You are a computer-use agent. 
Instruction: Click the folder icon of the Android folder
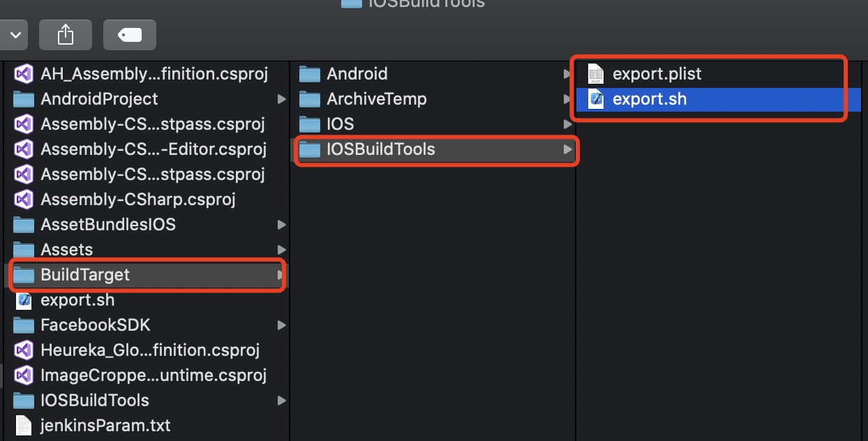coord(309,73)
